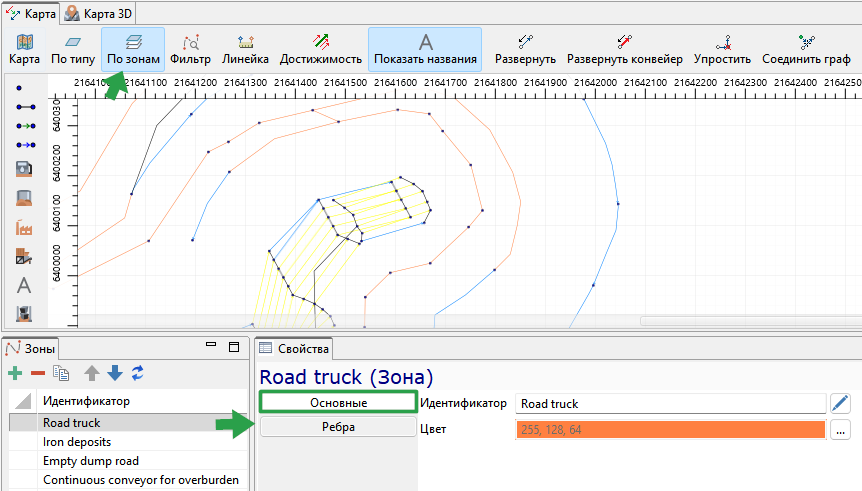
Task: Open color picker via ellipsis button
Action: coord(840,430)
